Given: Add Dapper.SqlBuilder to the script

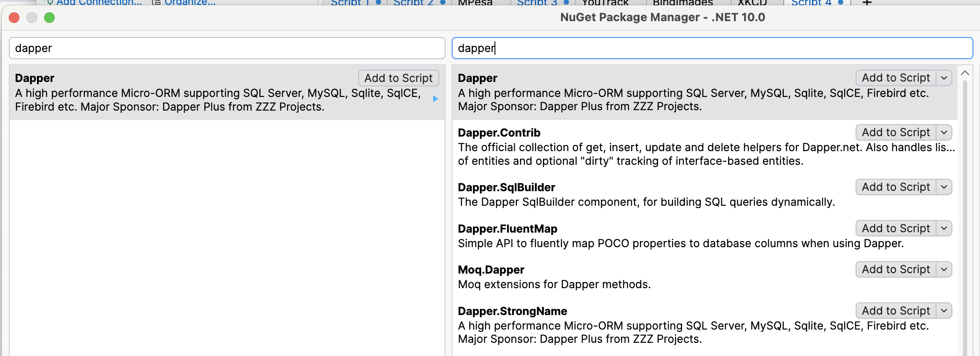Looking at the screenshot, I should coord(895,187).
